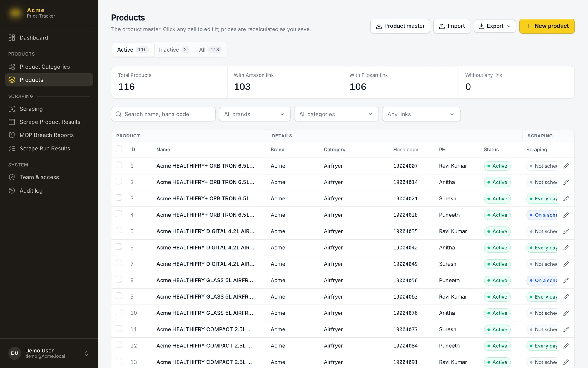Click the Acme logo in the sidebar
This screenshot has height=368, width=588.
click(x=15, y=13)
